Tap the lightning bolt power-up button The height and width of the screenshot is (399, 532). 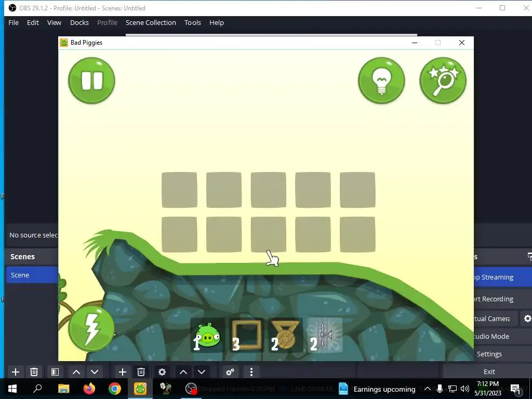point(91,328)
